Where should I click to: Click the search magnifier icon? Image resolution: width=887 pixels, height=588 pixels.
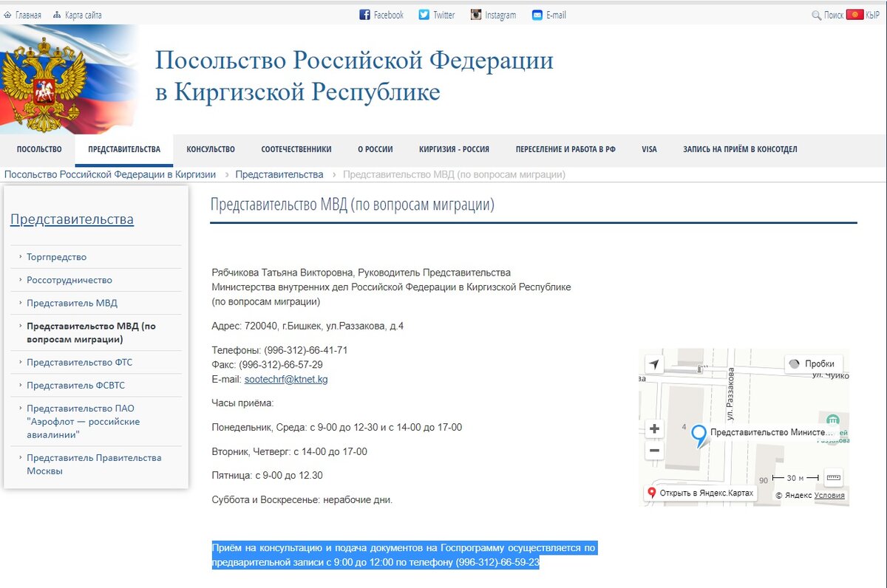(x=817, y=15)
